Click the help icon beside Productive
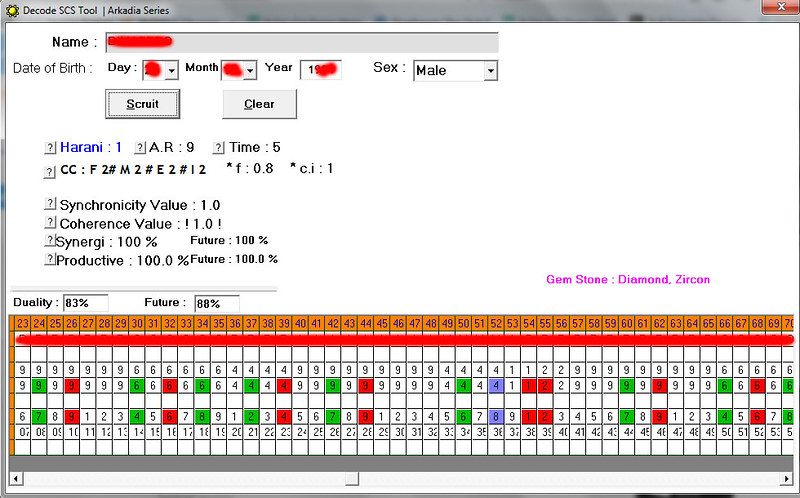The height and width of the screenshot is (498, 800). click(x=50, y=259)
